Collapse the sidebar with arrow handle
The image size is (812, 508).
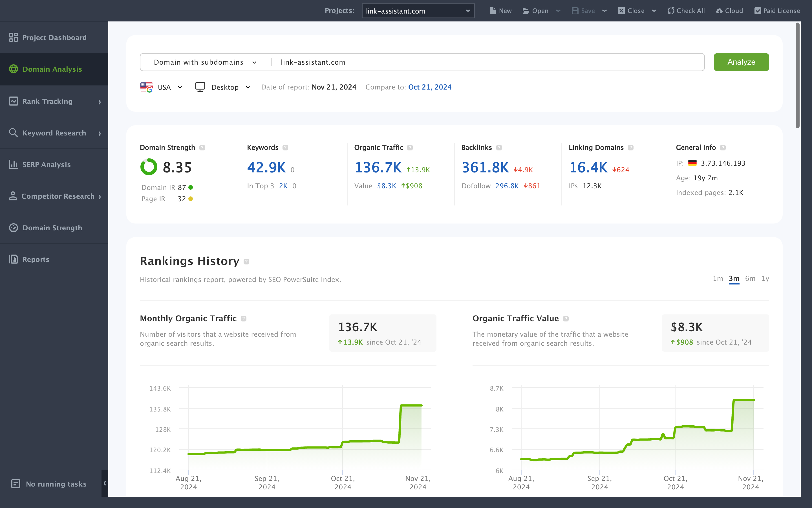(105, 483)
